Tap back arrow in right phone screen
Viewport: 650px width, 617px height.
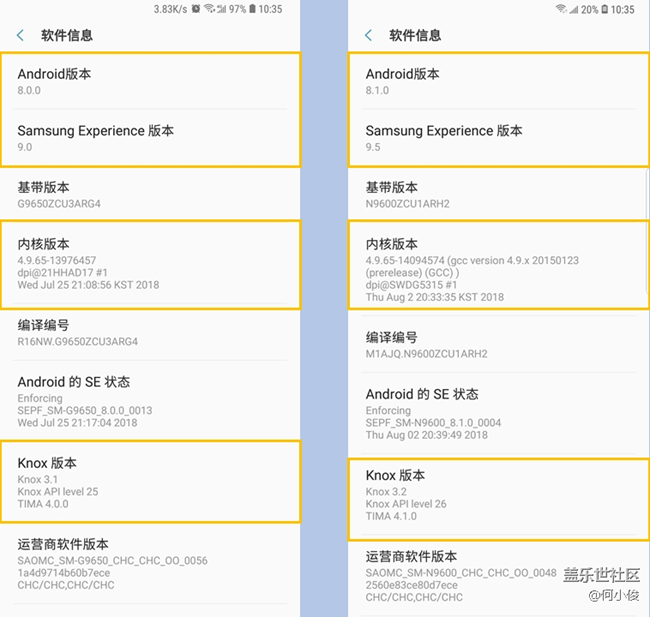tap(369, 35)
